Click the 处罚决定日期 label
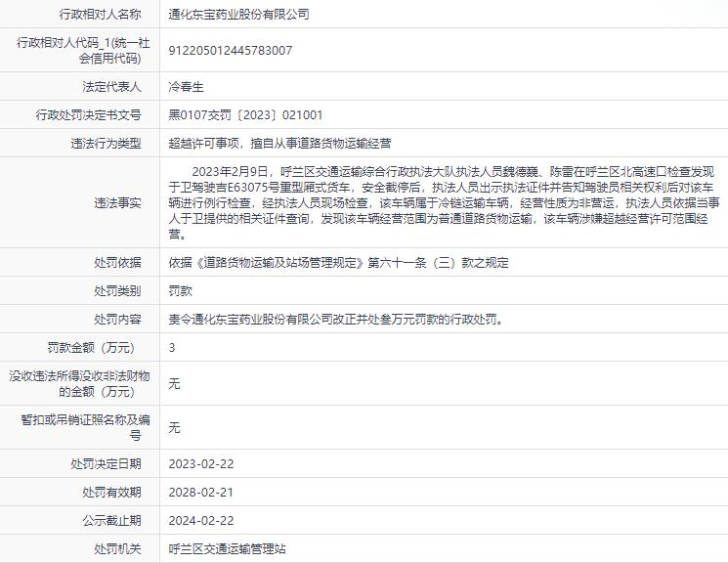The height and width of the screenshot is (563, 728). coord(106,464)
